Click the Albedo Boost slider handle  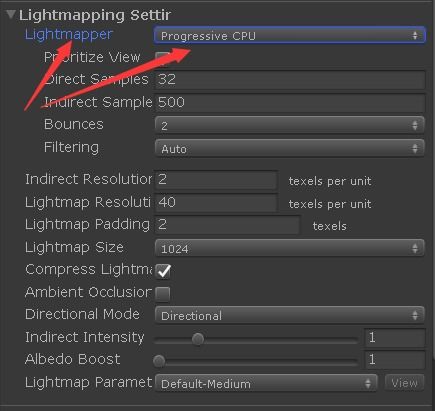pos(159,361)
